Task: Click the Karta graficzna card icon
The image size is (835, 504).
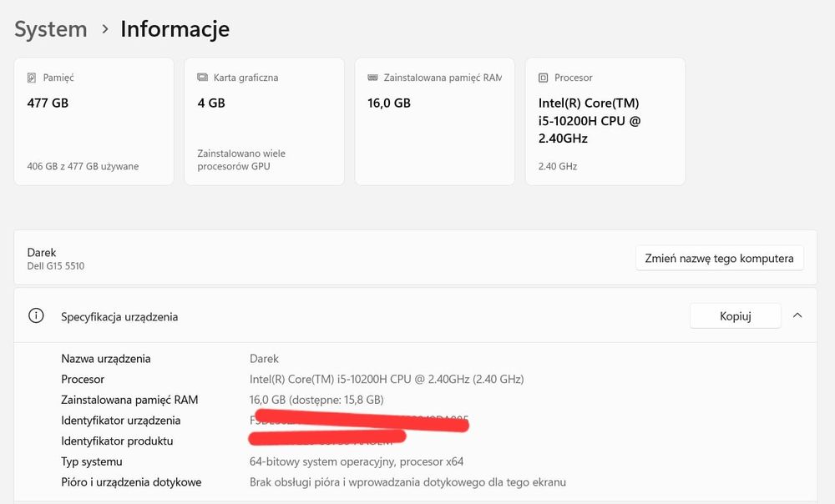Action: pyautogui.click(x=202, y=78)
